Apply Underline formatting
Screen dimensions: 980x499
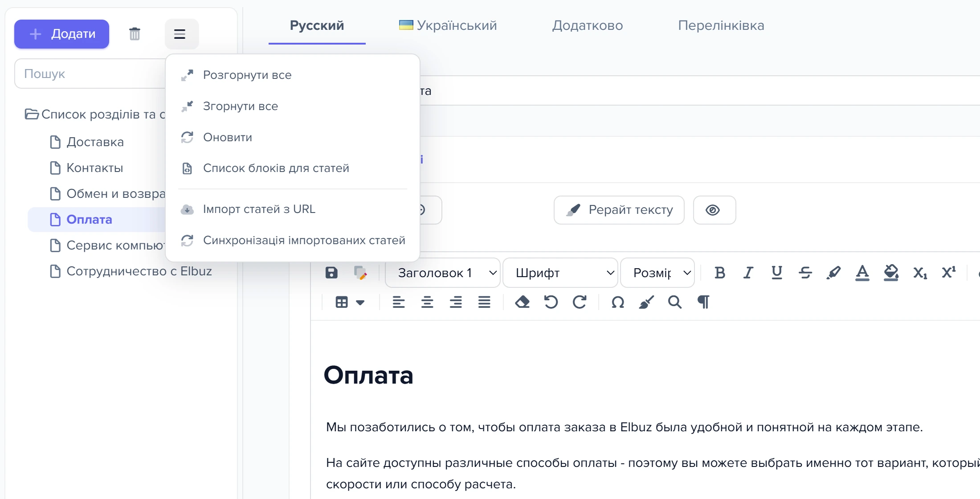(x=776, y=273)
